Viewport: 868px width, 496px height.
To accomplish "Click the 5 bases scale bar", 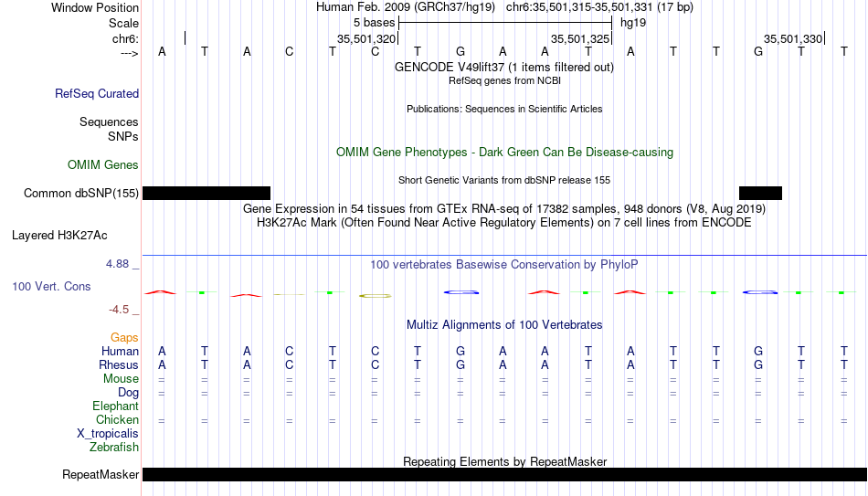I will pyautogui.click(x=505, y=23).
